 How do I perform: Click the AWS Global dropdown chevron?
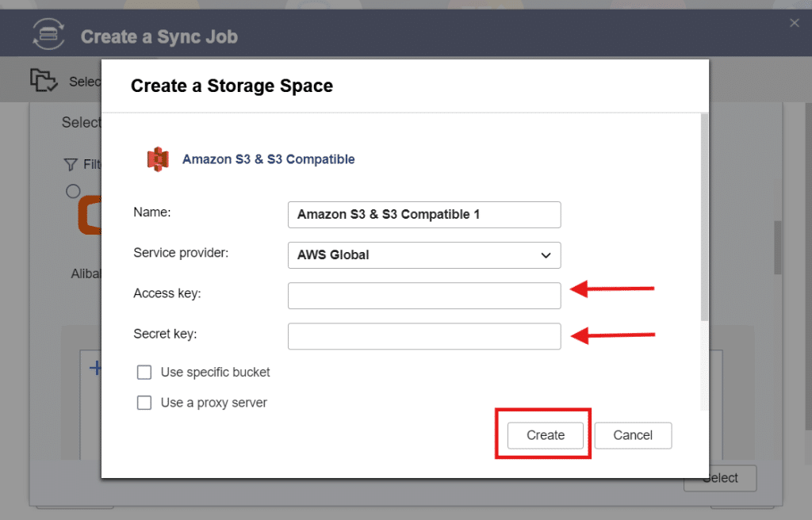pos(546,255)
